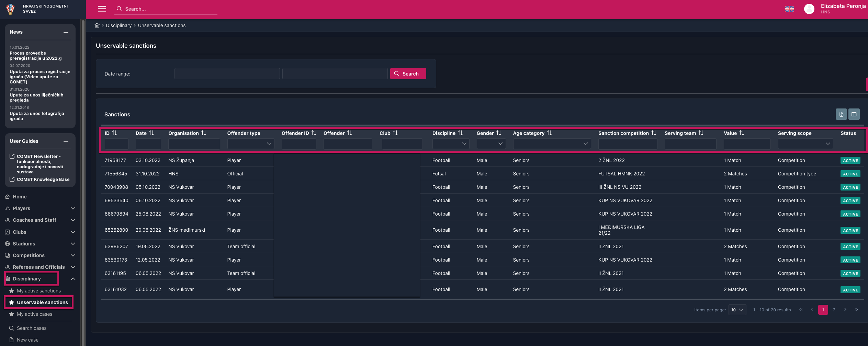This screenshot has height=346, width=868.
Task: Go to the next results page arrow
Action: coord(845,310)
